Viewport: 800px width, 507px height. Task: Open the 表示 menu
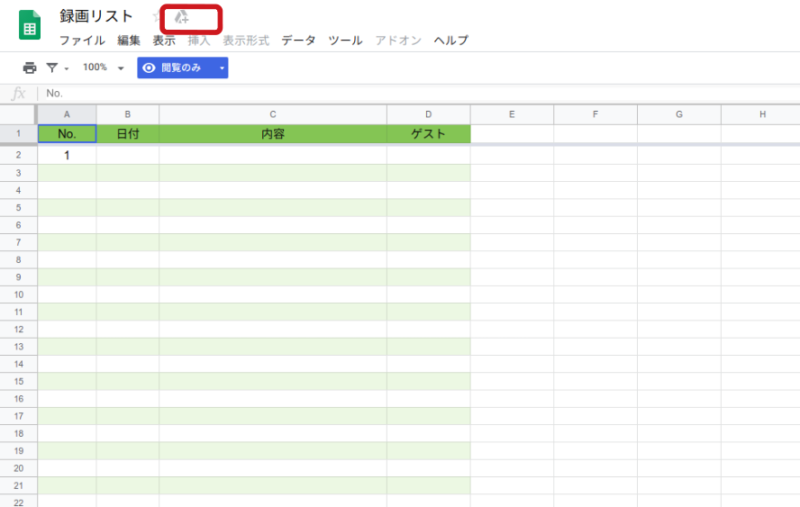164,40
